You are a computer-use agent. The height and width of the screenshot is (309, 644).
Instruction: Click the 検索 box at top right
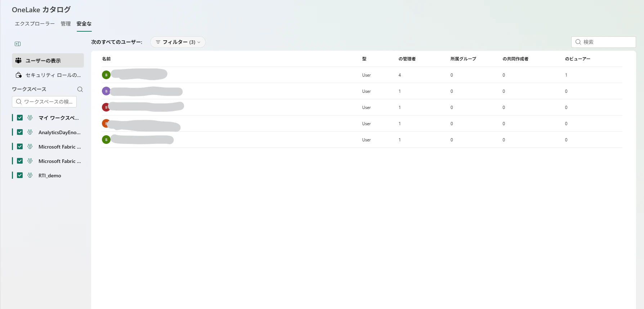pos(604,42)
